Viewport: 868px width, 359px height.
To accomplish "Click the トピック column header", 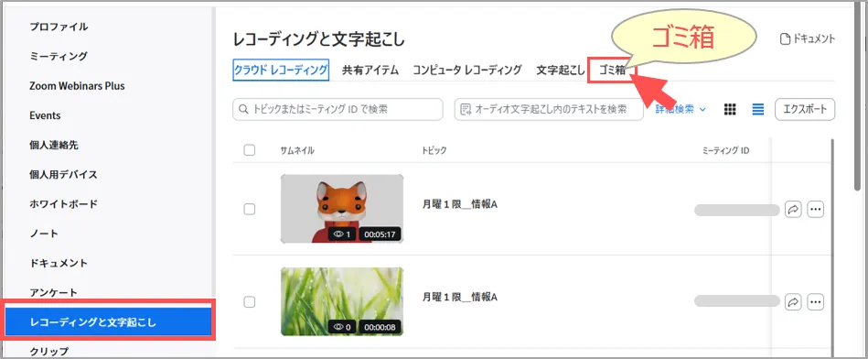I will coord(434,150).
